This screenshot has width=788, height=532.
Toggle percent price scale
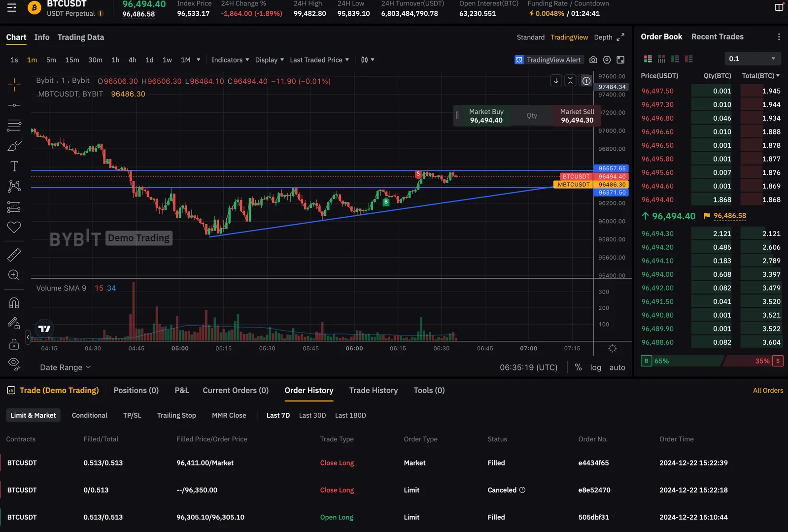tap(578, 367)
